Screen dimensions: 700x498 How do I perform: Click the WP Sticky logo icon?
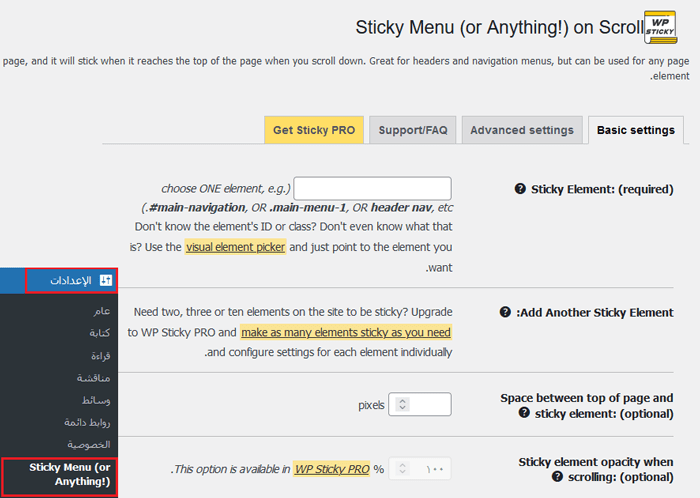[x=661, y=28]
